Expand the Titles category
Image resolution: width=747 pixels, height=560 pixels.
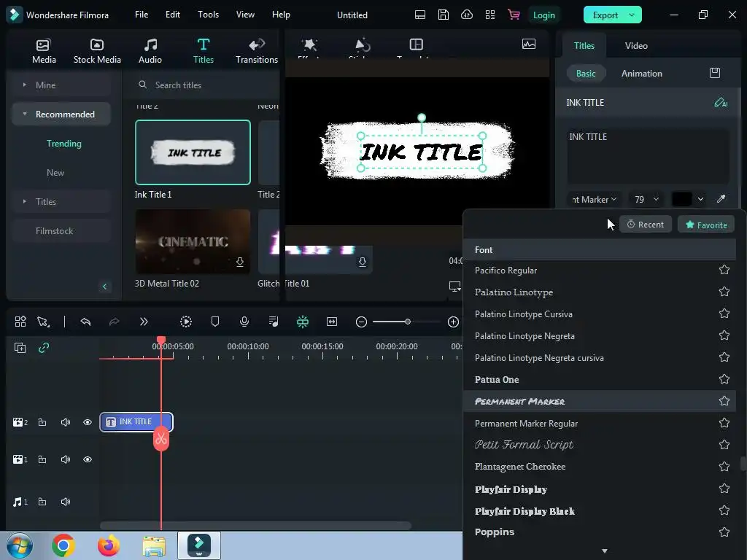25,201
